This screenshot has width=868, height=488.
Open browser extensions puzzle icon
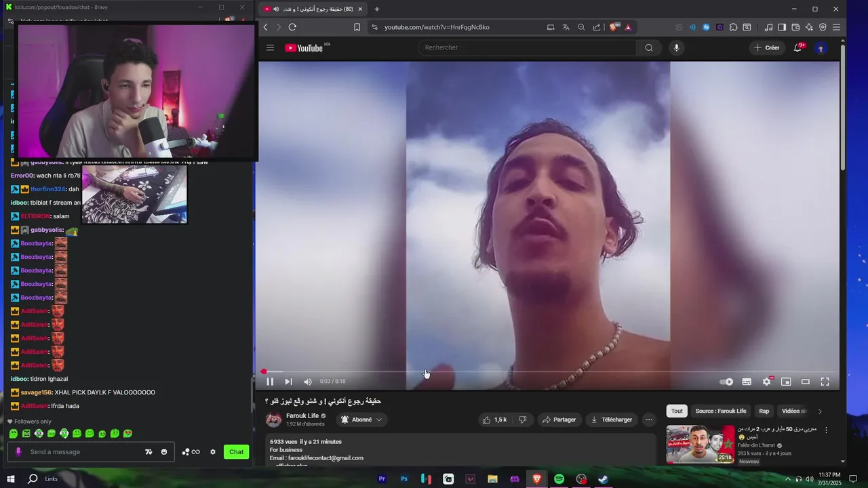click(733, 27)
